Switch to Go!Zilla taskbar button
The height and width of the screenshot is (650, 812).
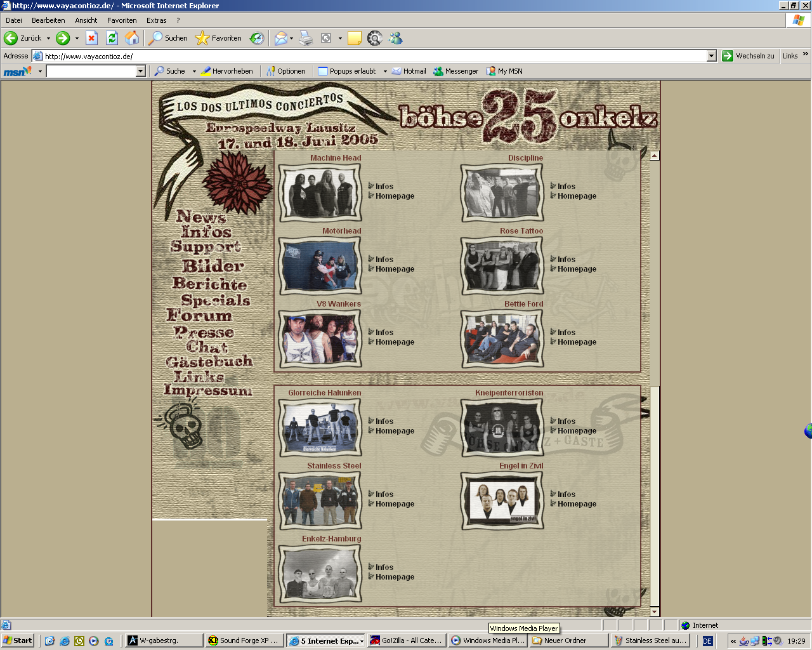pyautogui.click(x=406, y=640)
